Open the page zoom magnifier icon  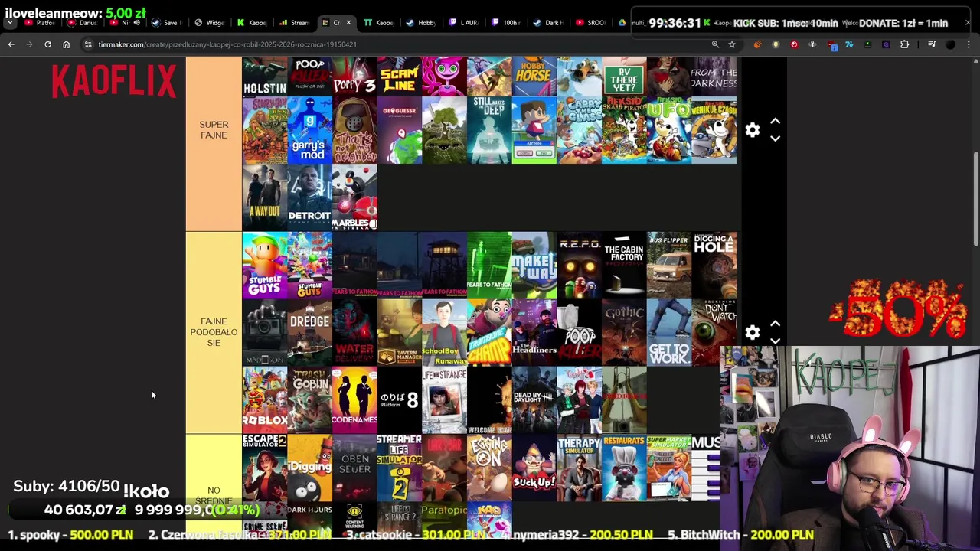715,44
